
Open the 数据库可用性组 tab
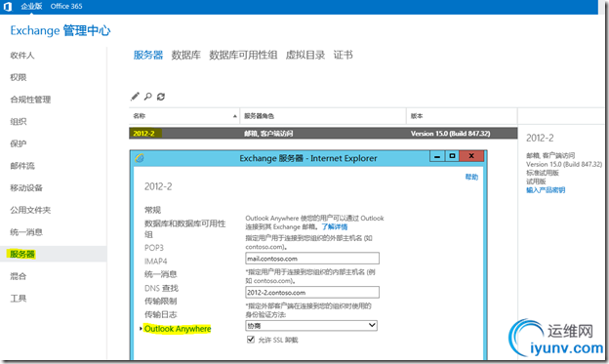pos(243,56)
